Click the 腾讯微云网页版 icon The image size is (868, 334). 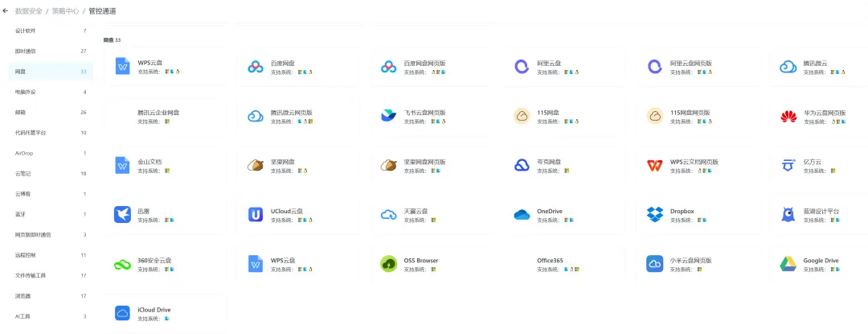click(x=256, y=117)
